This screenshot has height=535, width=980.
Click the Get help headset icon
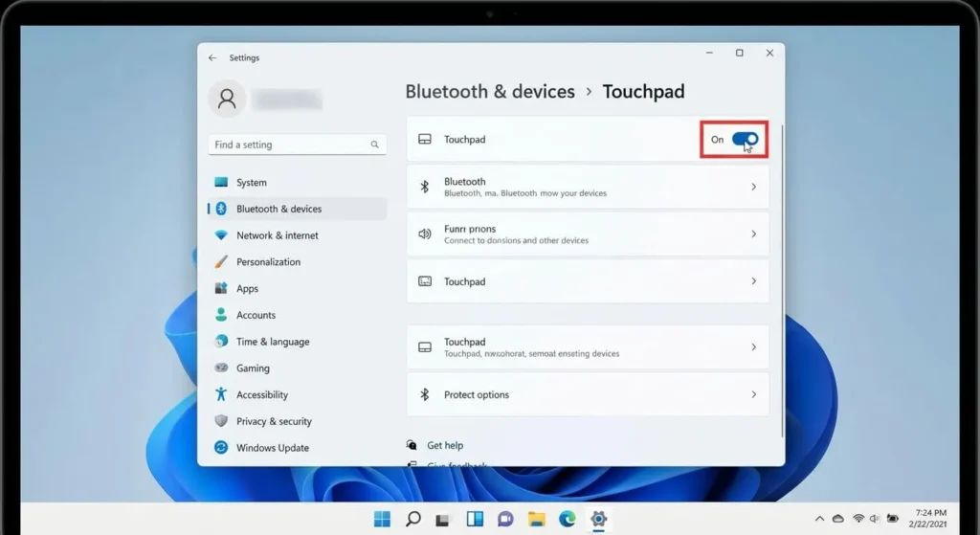click(x=412, y=445)
